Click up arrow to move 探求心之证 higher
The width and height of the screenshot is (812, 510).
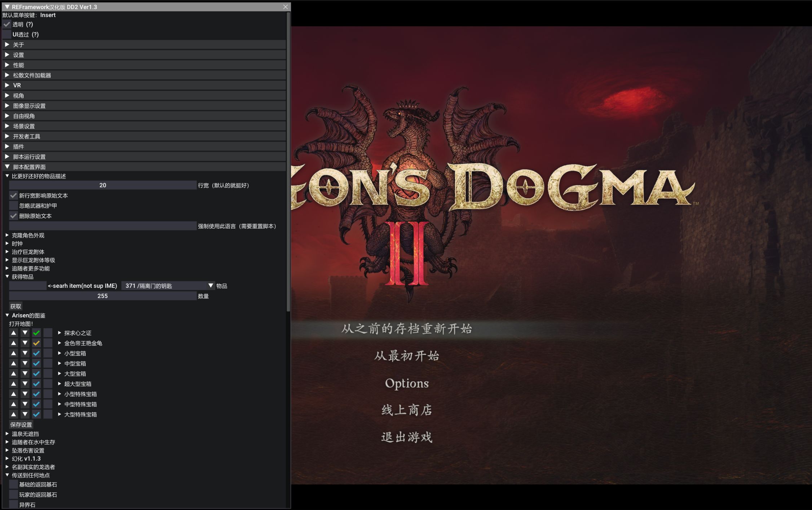tap(13, 333)
